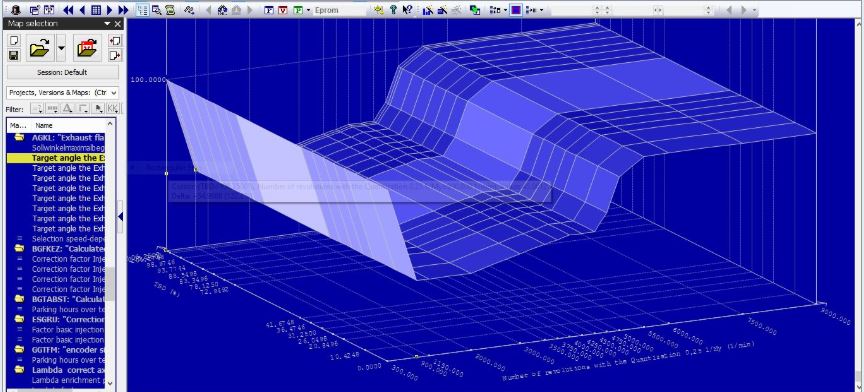Click the Session: Default button

click(x=62, y=72)
